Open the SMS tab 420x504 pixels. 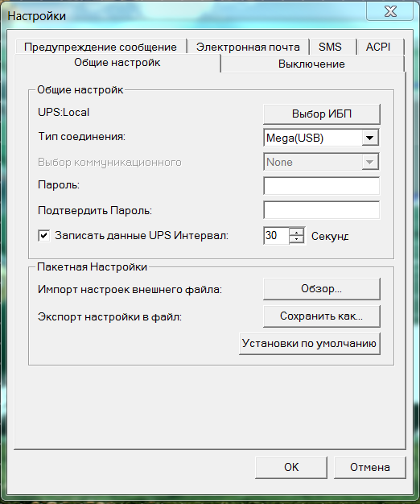(x=330, y=47)
